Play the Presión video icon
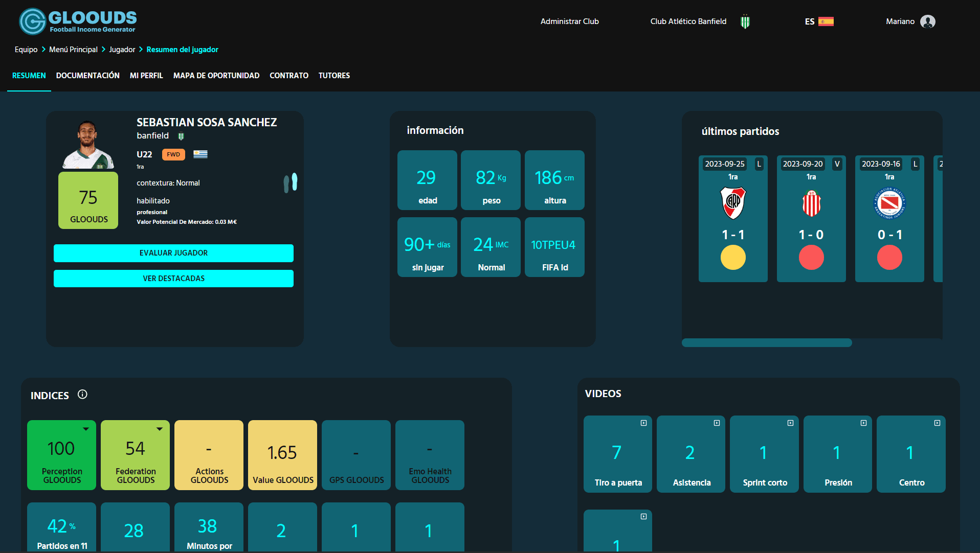 click(863, 423)
